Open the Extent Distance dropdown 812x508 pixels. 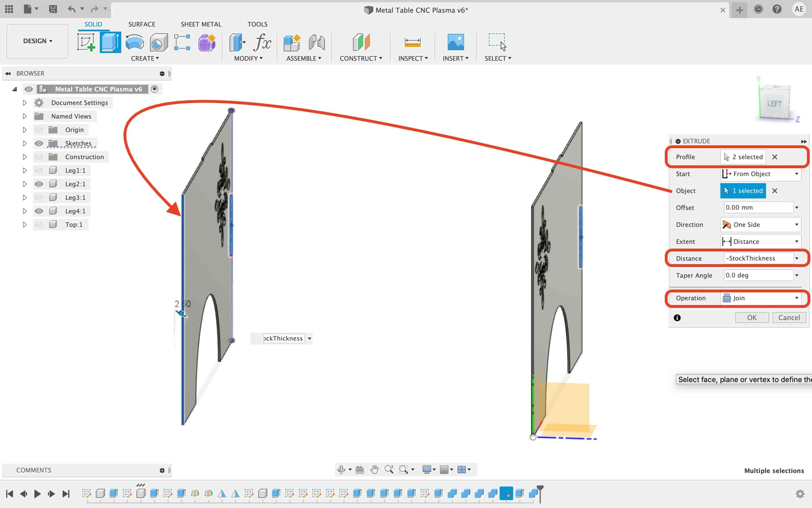click(761, 242)
